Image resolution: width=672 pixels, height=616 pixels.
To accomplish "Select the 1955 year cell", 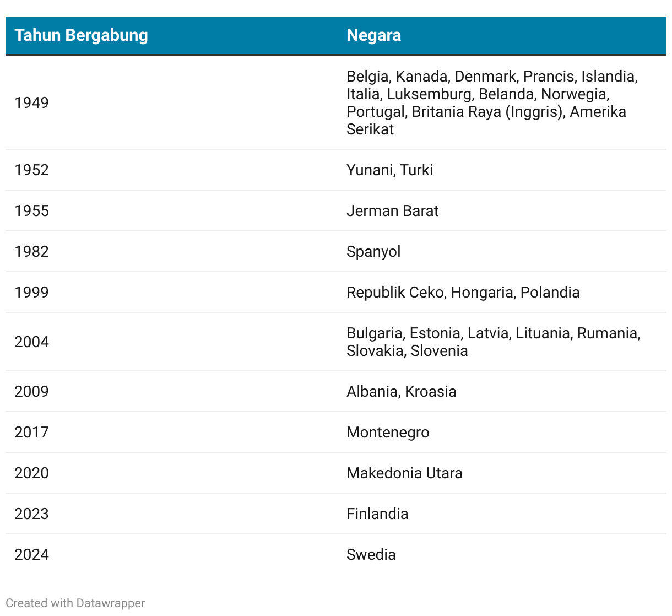I will click(x=31, y=210).
